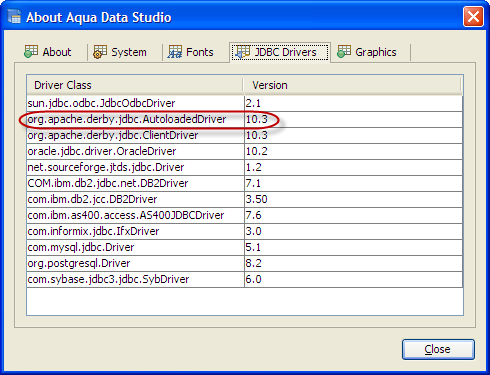The height and width of the screenshot is (375, 490).
Task: Switch to the System tab
Action: 120,52
